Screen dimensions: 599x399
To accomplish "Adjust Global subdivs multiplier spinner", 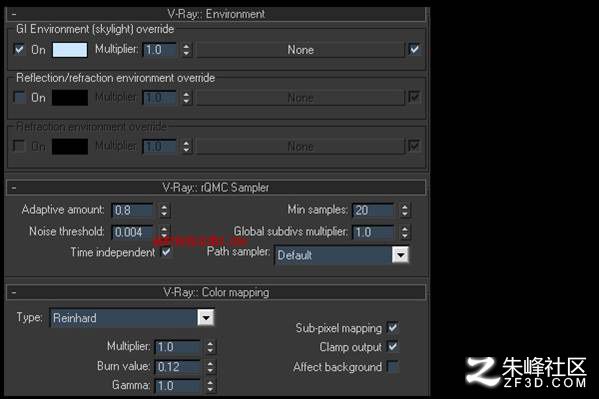I will point(405,232).
